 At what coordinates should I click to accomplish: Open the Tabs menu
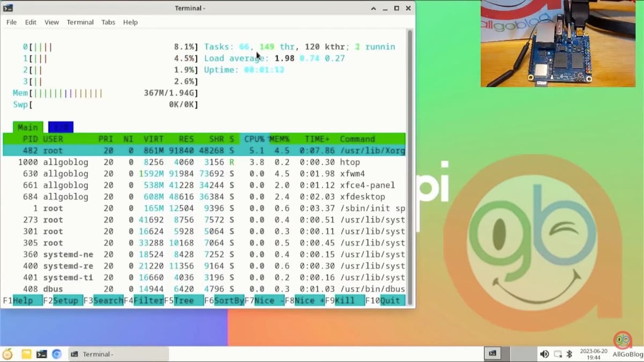pyautogui.click(x=108, y=22)
